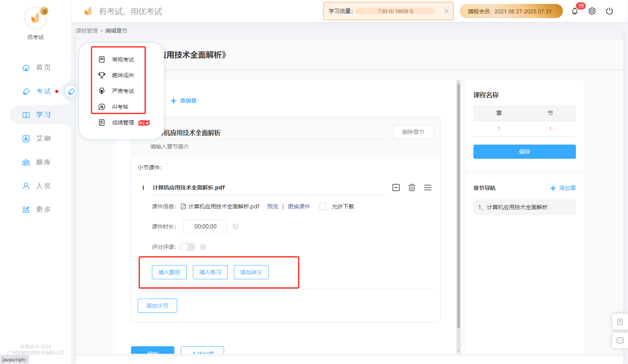The height and width of the screenshot is (364, 628).
Task: Open 题库 sidebar item
Action: point(36,162)
